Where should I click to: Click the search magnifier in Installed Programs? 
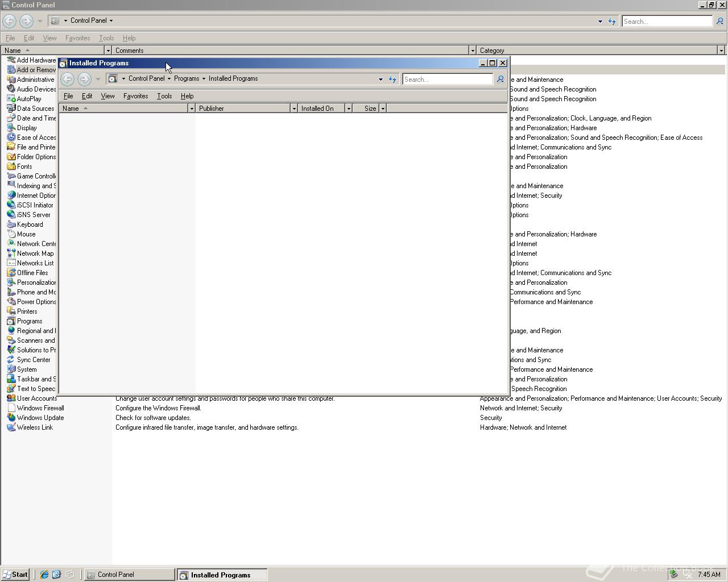pyautogui.click(x=500, y=80)
